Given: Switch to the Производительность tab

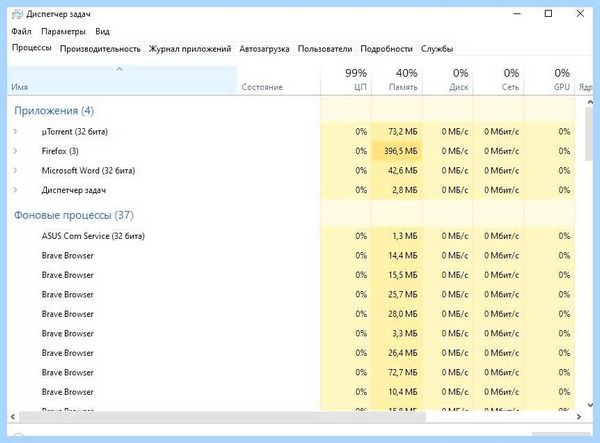Looking at the screenshot, I should (100, 49).
